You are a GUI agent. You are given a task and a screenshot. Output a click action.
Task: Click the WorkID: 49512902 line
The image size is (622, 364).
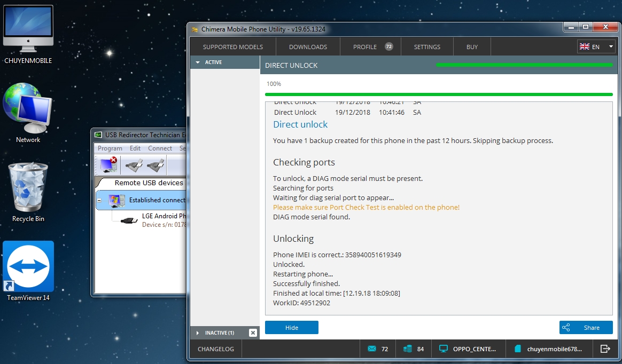point(301,303)
